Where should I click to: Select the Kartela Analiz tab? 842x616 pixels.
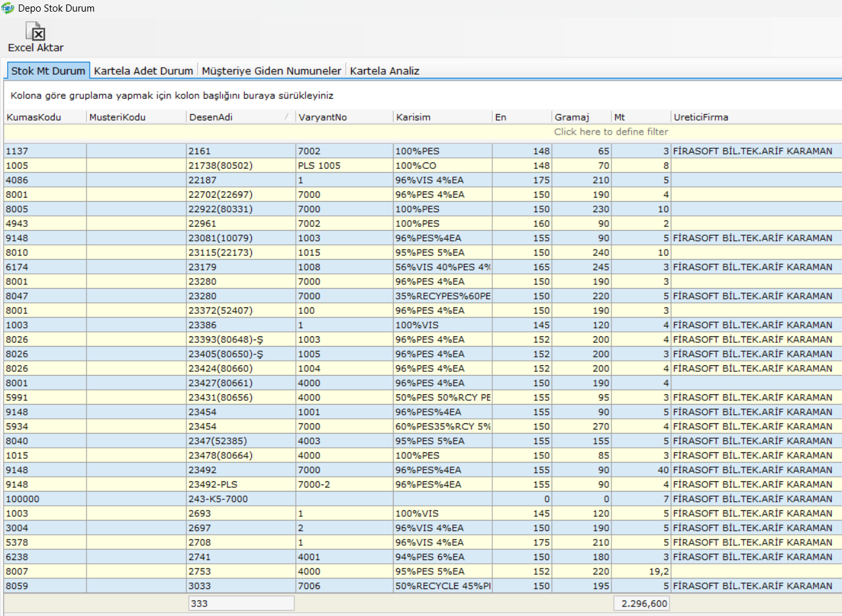(385, 71)
